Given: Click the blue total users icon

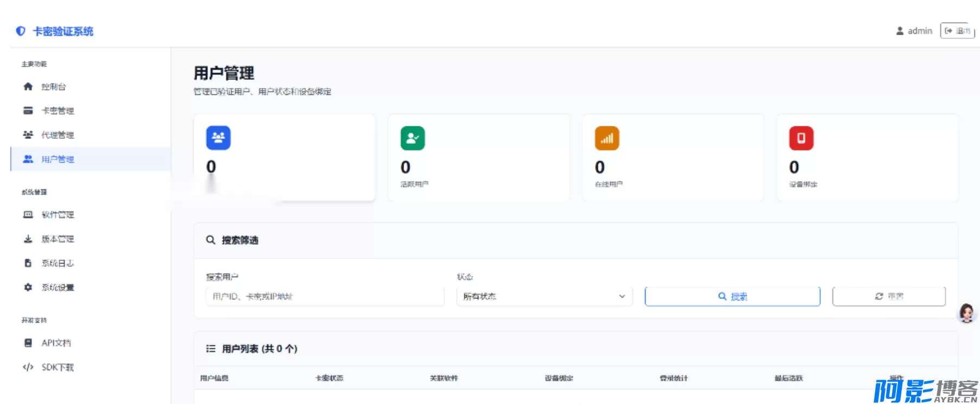Looking at the screenshot, I should pyautogui.click(x=218, y=138).
